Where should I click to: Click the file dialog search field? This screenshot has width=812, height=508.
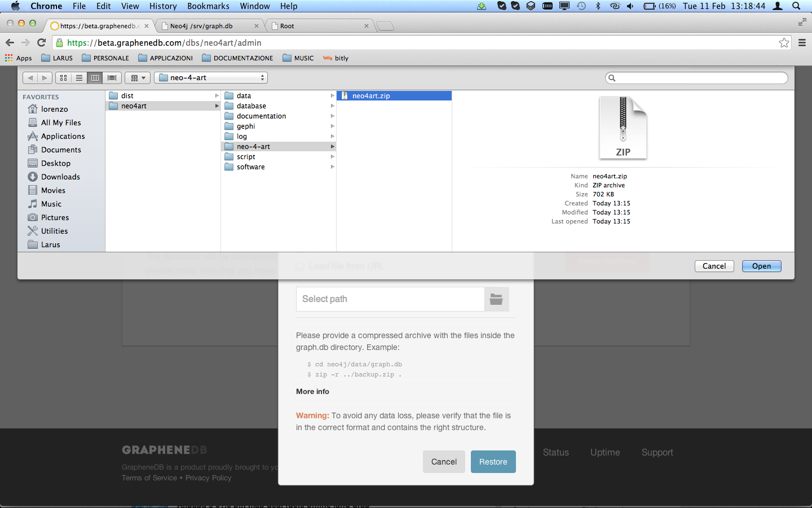tap(696, 78)
